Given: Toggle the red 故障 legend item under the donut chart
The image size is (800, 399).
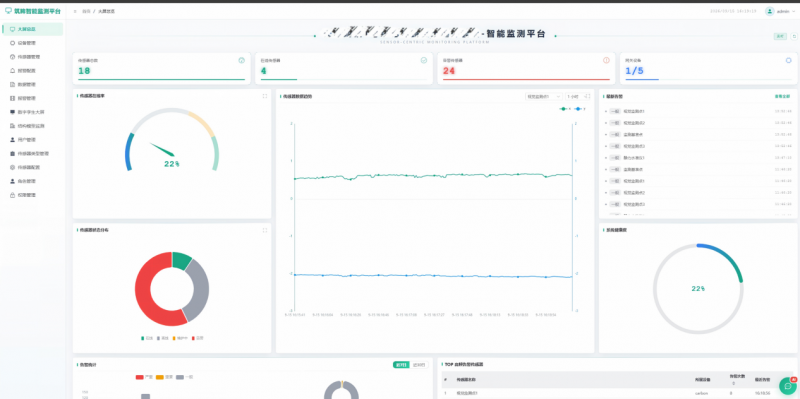Looking at the screenshot, I should [198, 338].
